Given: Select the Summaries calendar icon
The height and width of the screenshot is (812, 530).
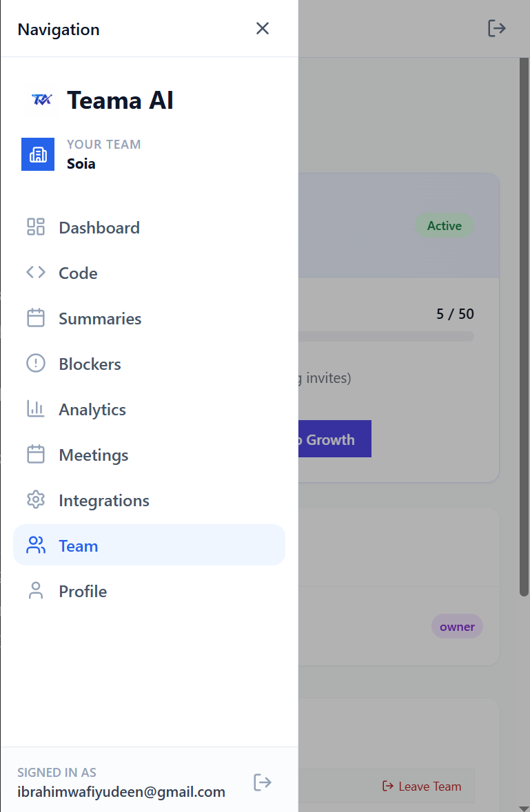Looking at the screenshot, I should pos(36,317).
